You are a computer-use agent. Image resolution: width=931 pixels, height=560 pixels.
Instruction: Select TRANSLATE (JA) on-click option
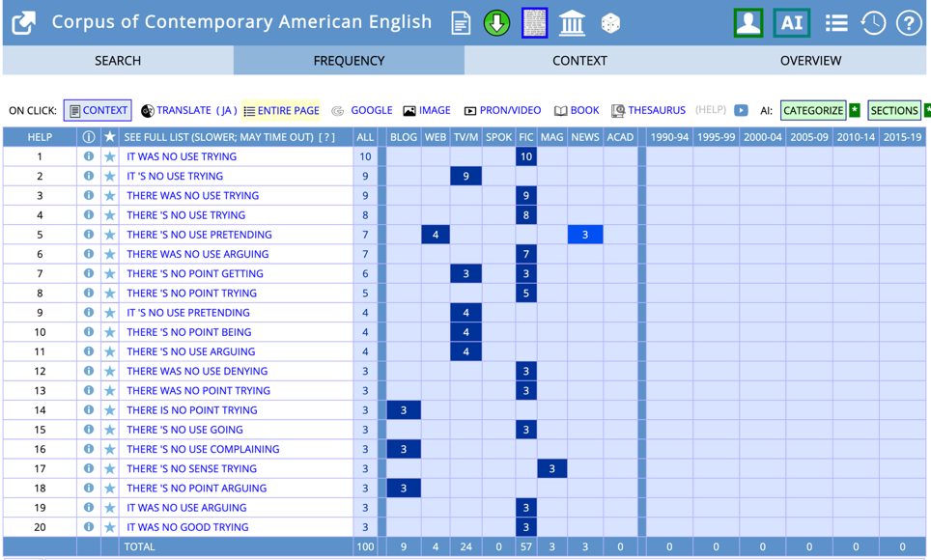point(189,110)
